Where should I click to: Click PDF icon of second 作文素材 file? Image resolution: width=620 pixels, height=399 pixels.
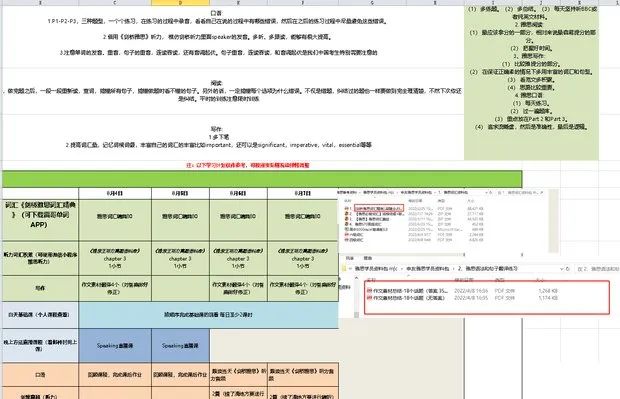click(369, 298)
